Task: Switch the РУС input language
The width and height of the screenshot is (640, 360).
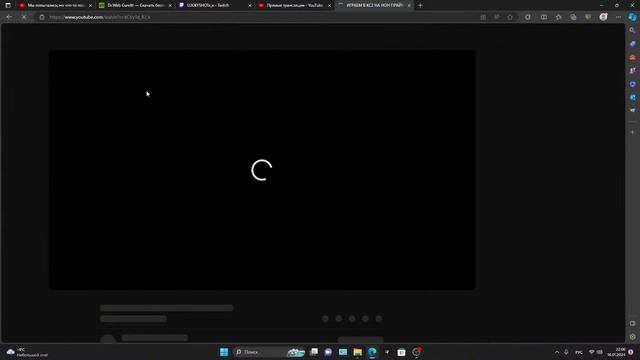Action: point(579,352)
